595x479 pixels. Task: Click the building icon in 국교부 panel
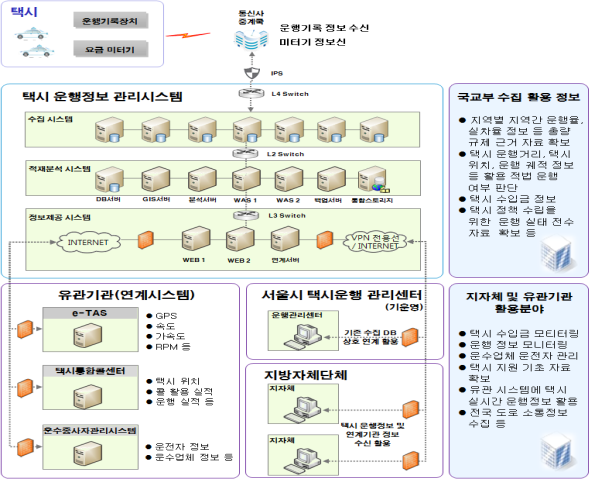[x=557, y=253]
